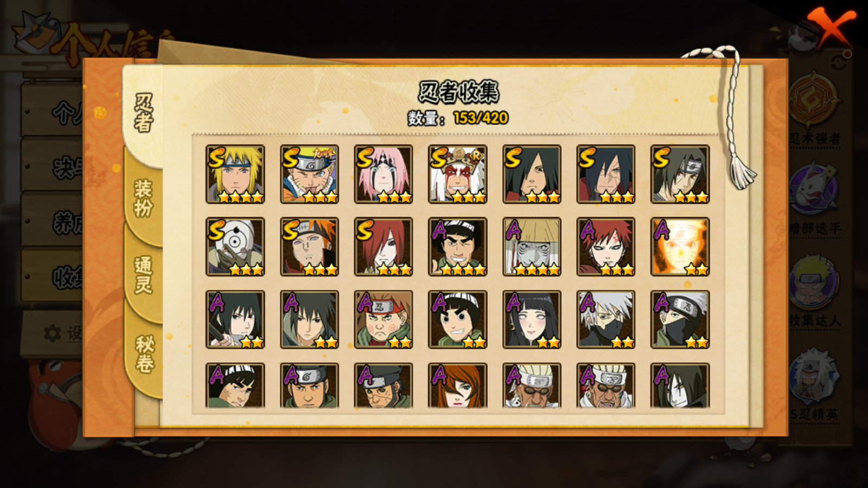Open the pink-haired Sakura S-rank ninja card

pos(384,174)
